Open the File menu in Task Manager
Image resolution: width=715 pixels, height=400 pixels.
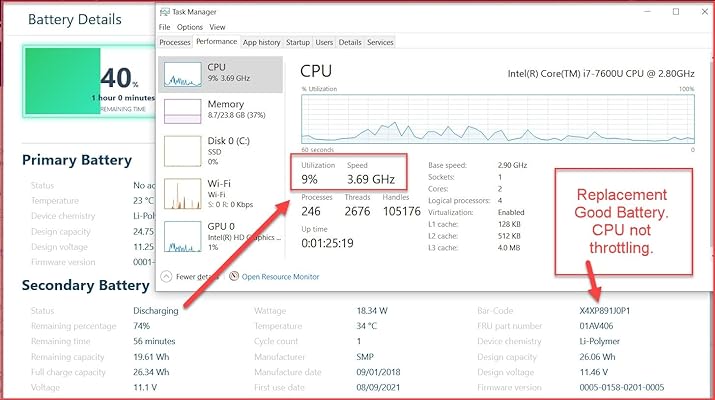(x=164, y=27)
